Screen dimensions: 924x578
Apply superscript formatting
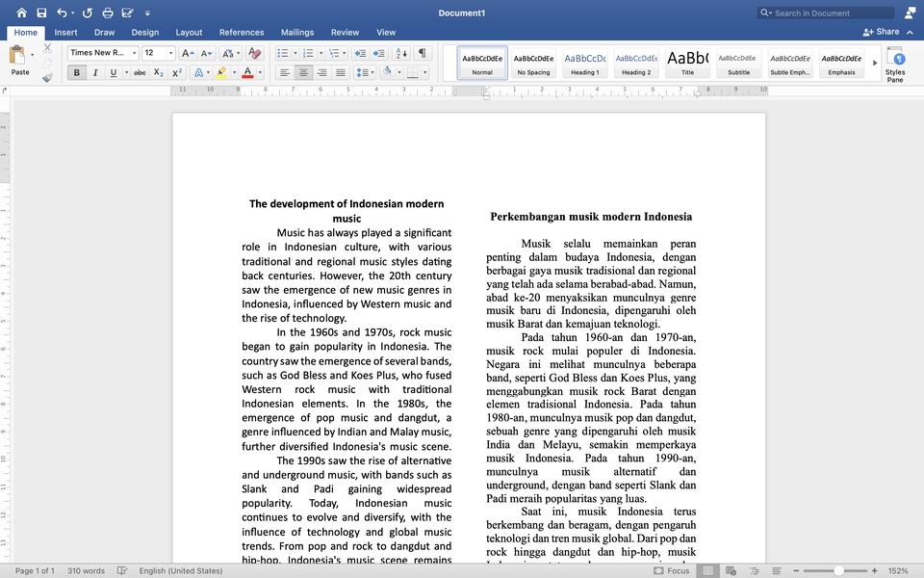pos(176,72)
